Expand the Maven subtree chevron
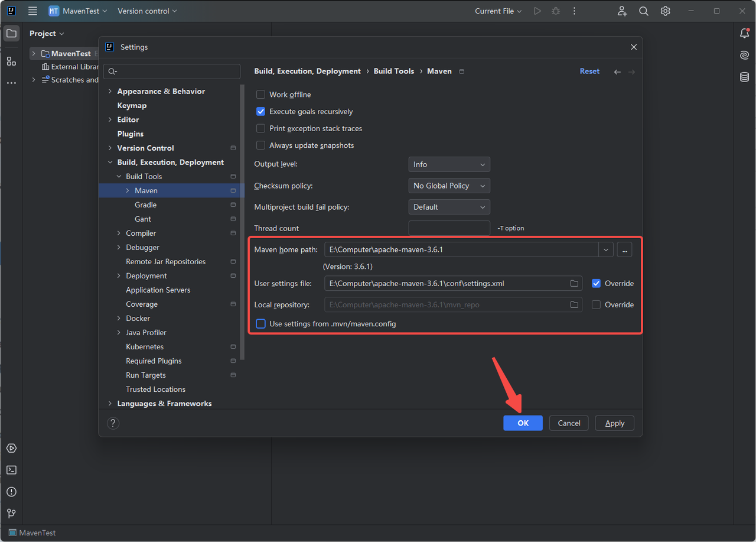This screenshot has width=756, height=542. click(x=128, y=190)
